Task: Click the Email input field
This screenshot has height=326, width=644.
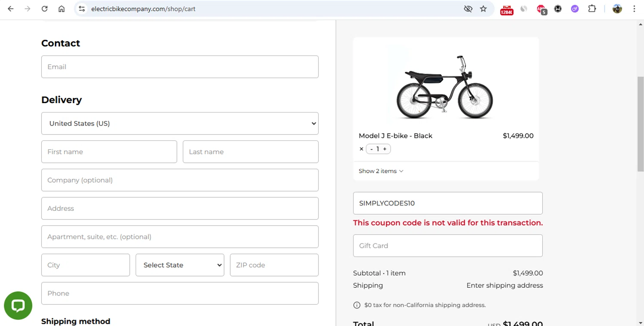Action: (180, 67)
